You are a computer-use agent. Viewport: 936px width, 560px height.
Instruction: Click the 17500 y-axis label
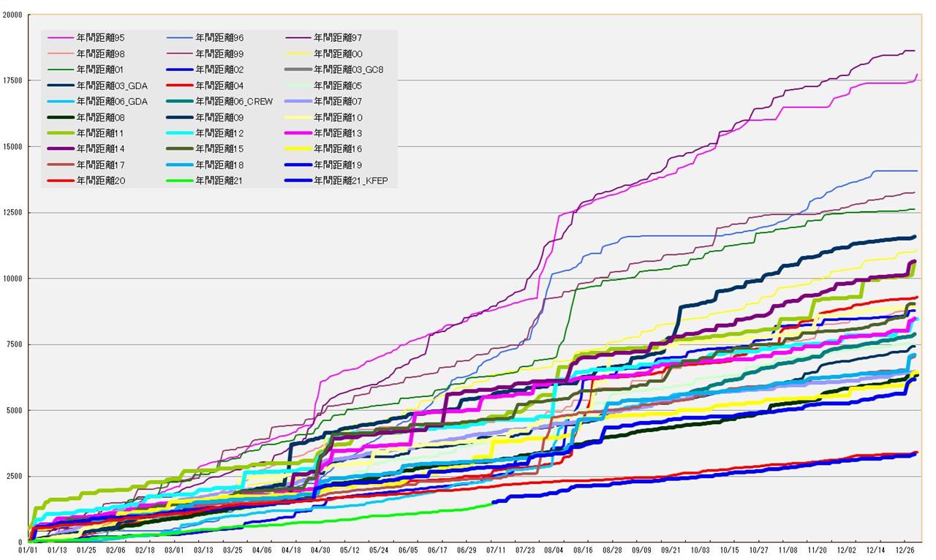tap(12, 80)
